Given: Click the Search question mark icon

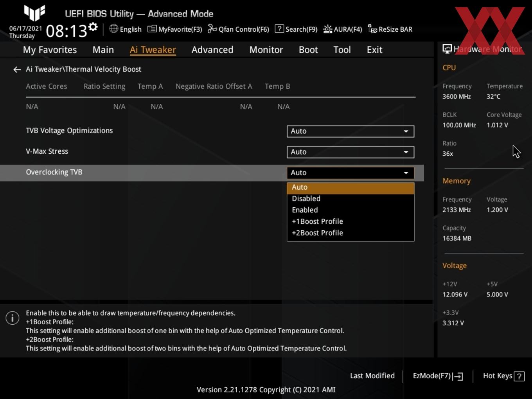Looking at the screenshot, I should tap(279, 29).
